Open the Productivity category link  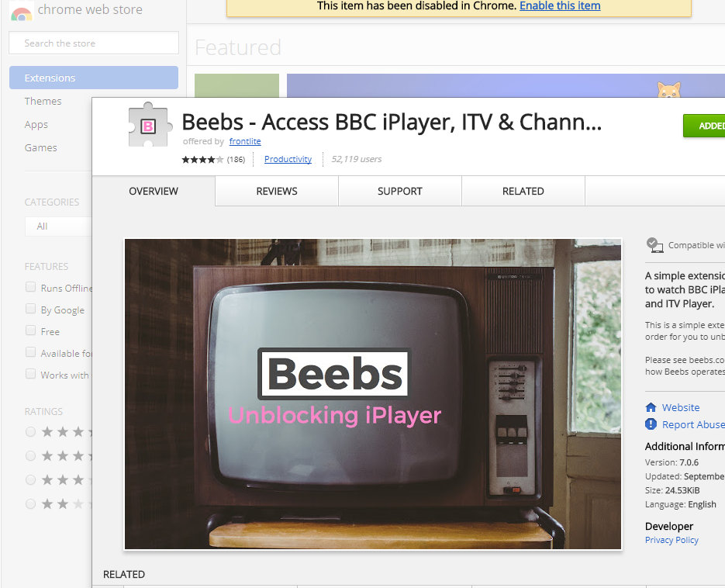pyautogui.click(x=288, y=159)
